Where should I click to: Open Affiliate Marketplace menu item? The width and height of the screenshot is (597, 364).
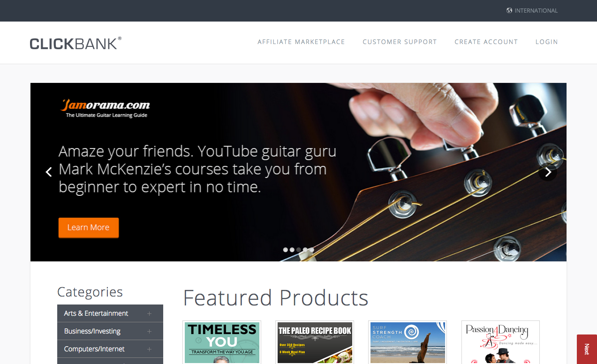coord(301,42)
